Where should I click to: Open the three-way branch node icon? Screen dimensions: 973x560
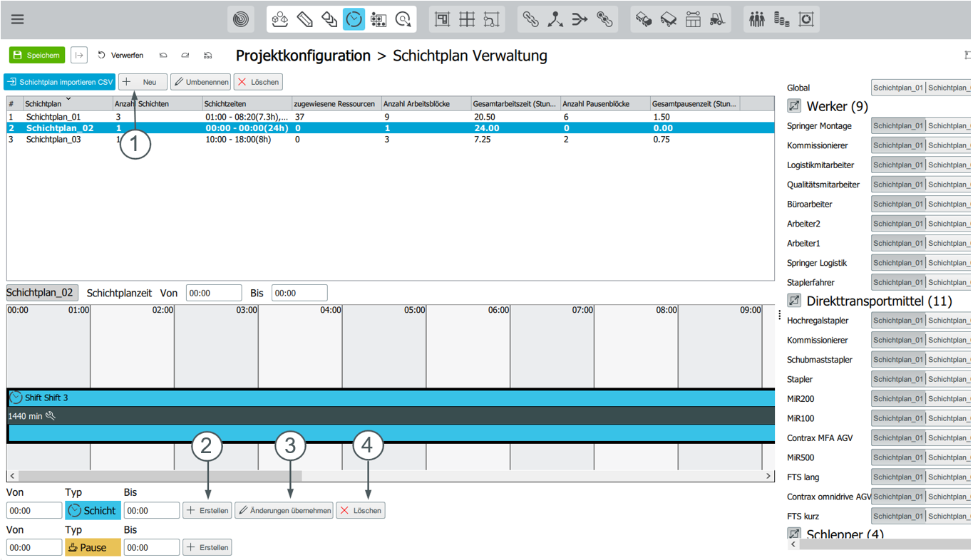555,19
